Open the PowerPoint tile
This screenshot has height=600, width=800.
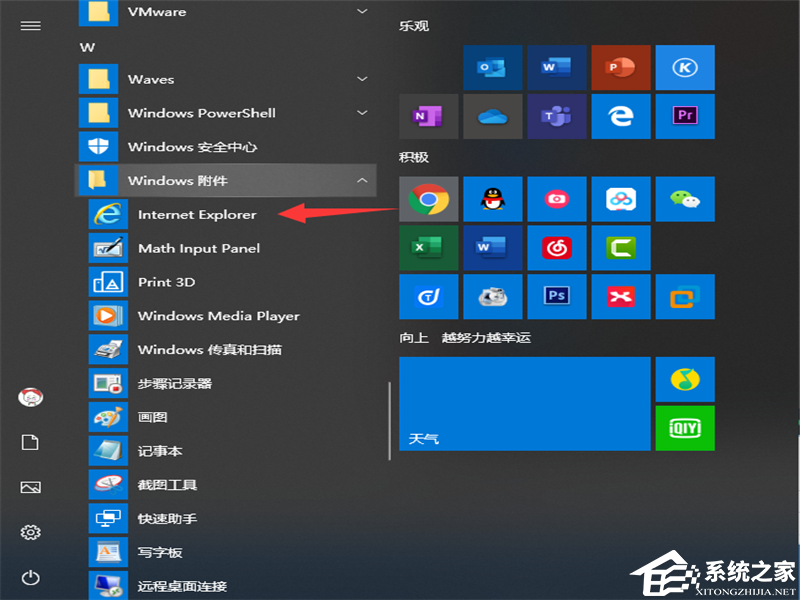620,67
